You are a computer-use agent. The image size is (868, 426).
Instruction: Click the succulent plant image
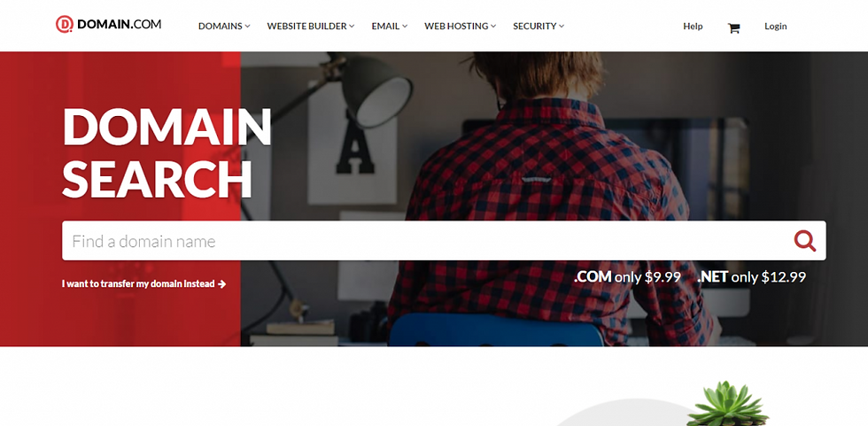point(728,404)
